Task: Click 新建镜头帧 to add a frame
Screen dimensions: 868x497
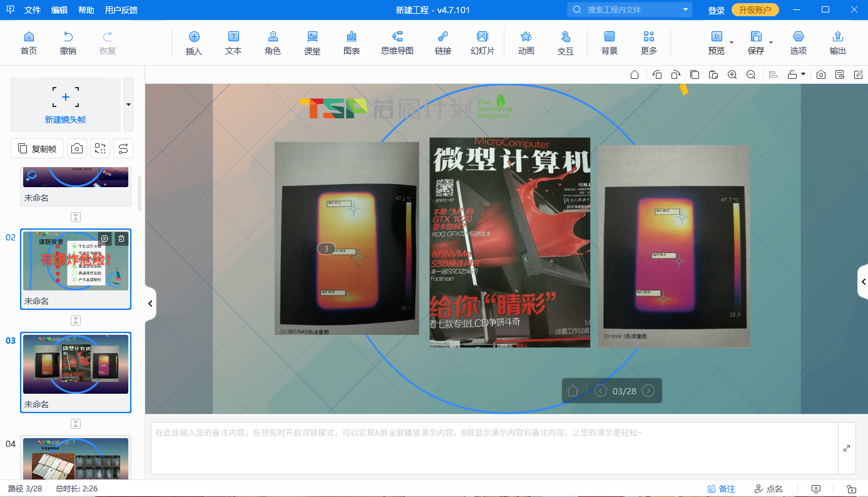Action: [66, 105]
